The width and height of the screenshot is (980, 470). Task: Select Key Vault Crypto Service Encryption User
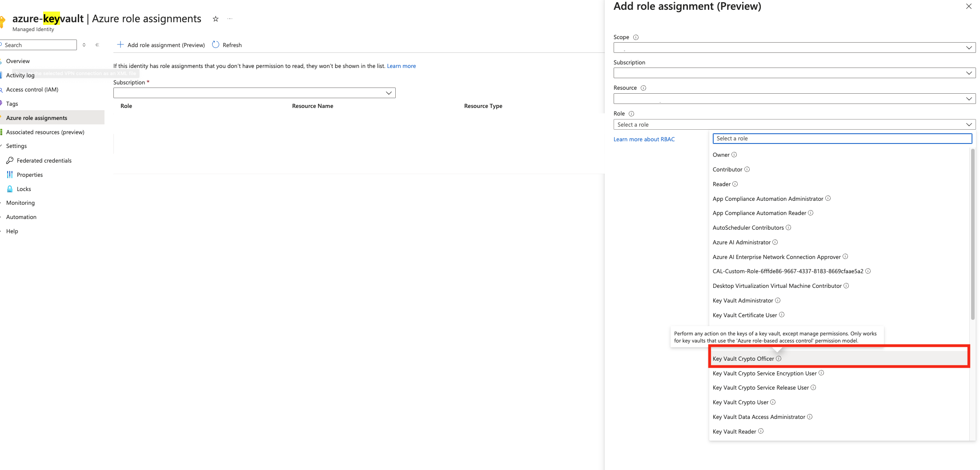point(839,373)
